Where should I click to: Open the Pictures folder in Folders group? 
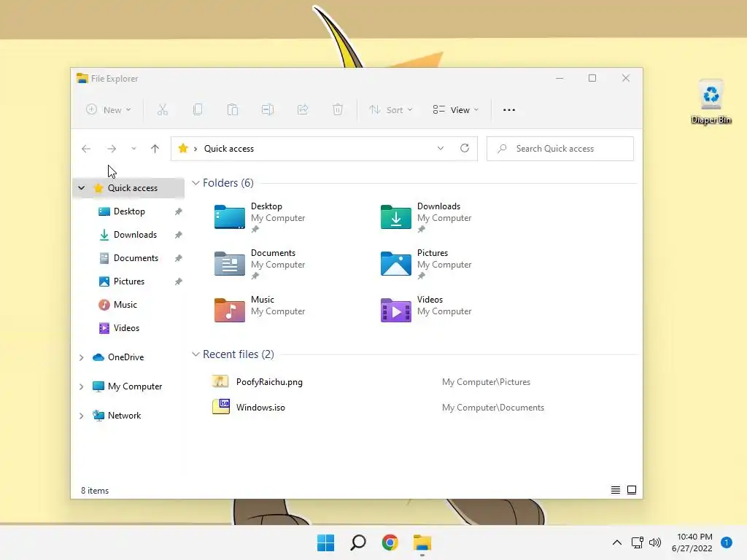click(426, 264)
